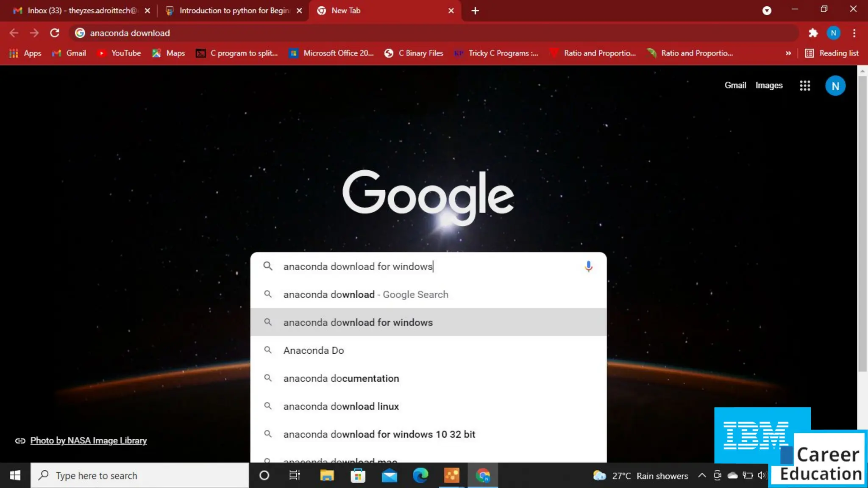Open the first Ratio and Proportio... bookmark

(593, 53)
